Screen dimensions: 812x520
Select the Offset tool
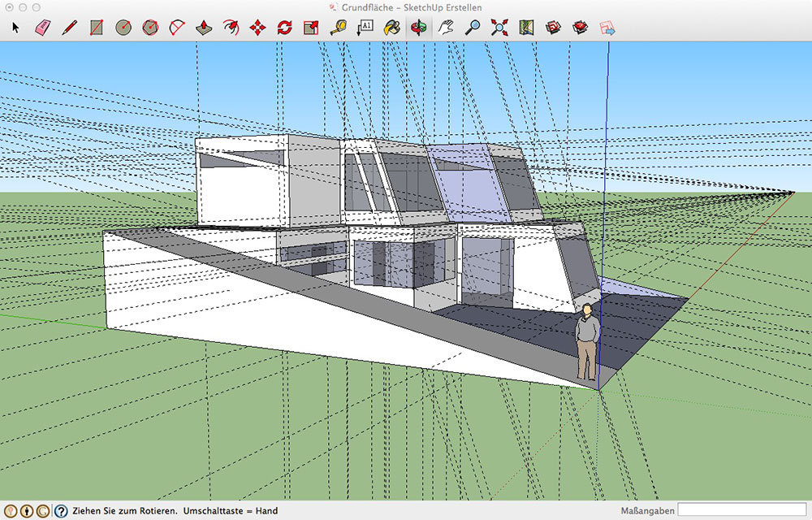pyautogui.click(x=231, y=28)
